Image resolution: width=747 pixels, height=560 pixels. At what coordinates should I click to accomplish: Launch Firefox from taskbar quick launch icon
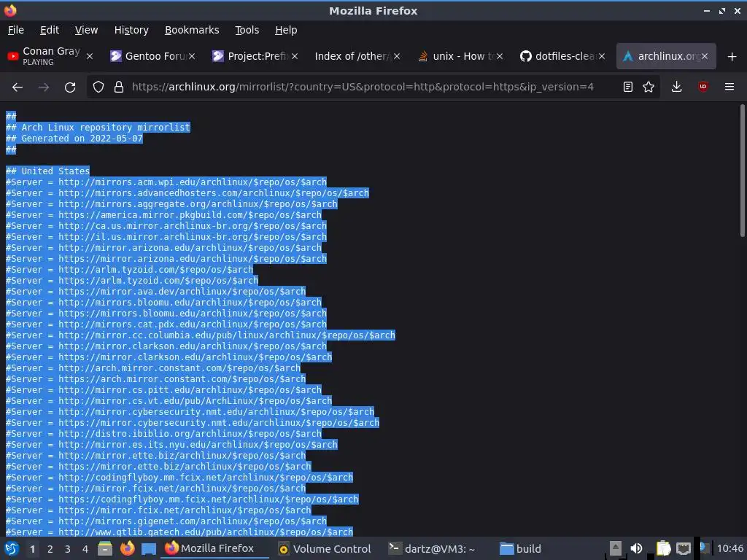click(x=127, y=548)
